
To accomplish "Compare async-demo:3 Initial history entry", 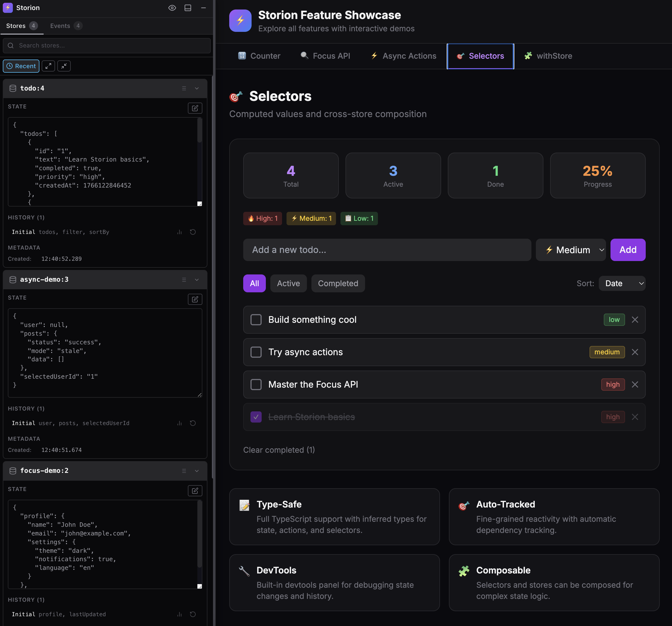I will 179,423.
